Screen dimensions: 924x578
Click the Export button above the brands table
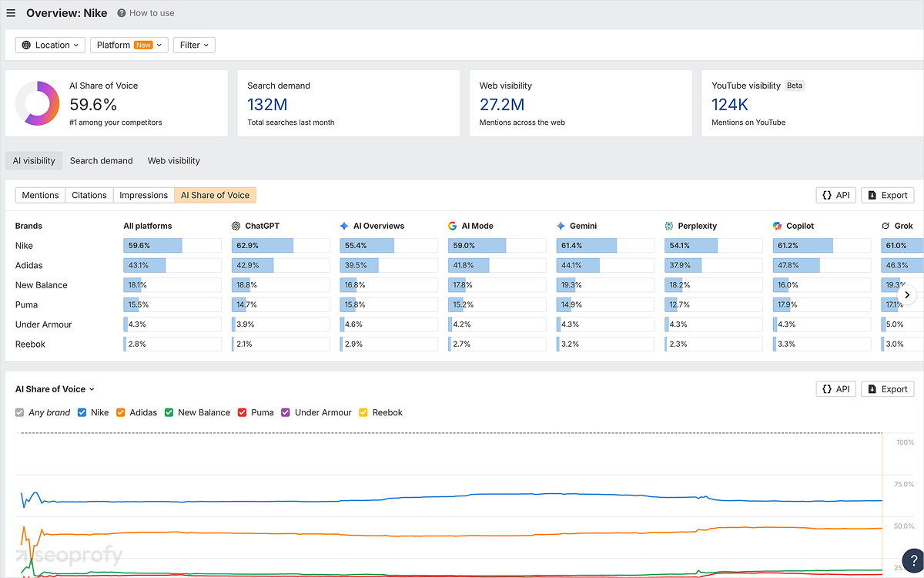coord(888,195)
